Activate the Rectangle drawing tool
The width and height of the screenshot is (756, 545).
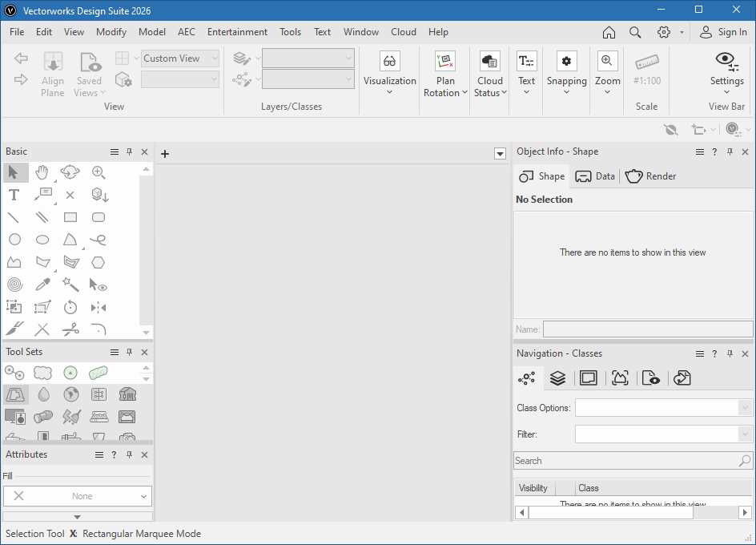pos(70,217)
